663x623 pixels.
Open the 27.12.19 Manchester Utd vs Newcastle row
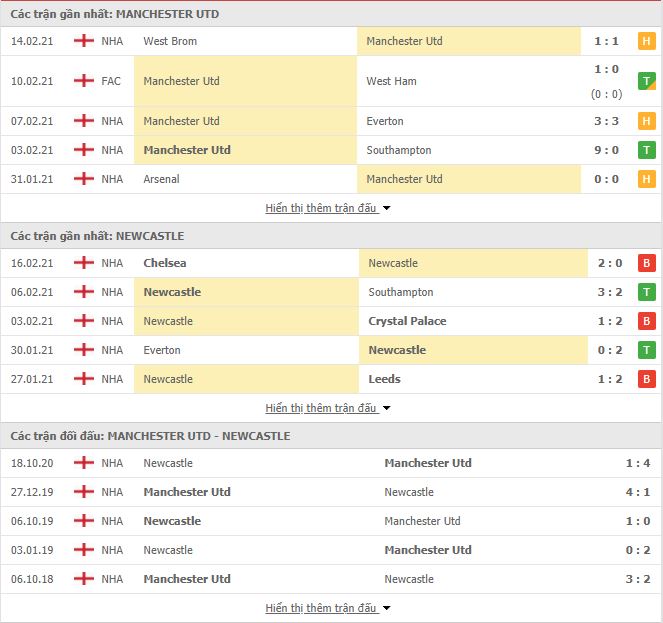[332, 492]
